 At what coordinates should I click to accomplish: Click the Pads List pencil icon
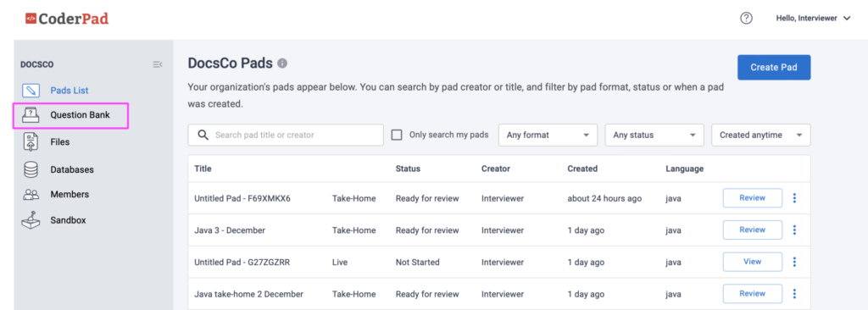point(31,91)
